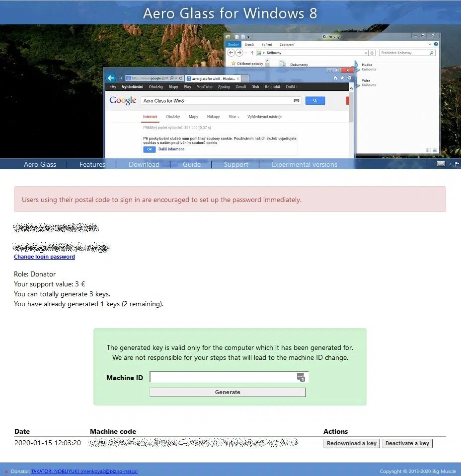Click Redownload a key button
Viewport: 461px width, 476px height.
(352, 444)
